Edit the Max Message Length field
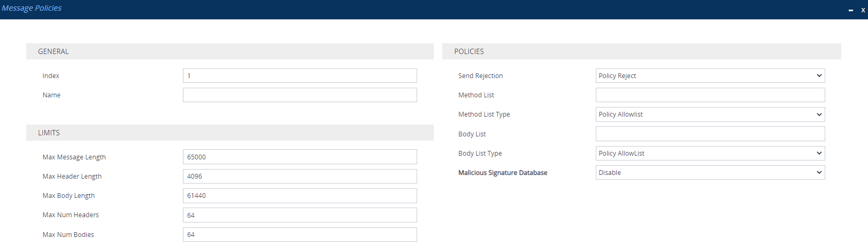Viewport: 868px width, 245px height. tap(299, 157)
